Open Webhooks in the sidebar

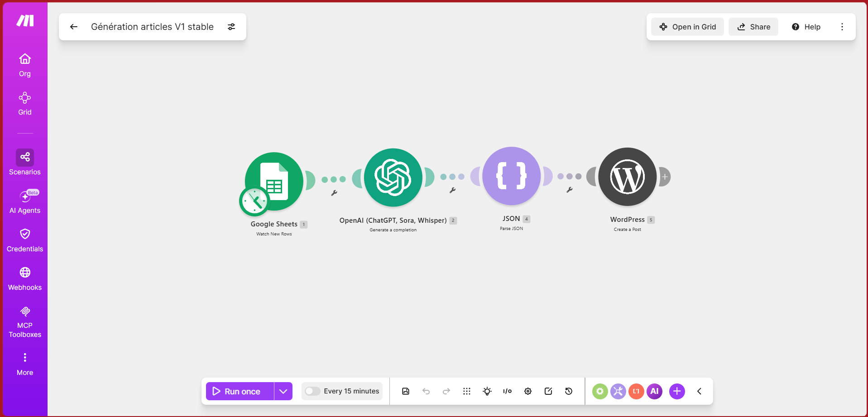[25, 279]
